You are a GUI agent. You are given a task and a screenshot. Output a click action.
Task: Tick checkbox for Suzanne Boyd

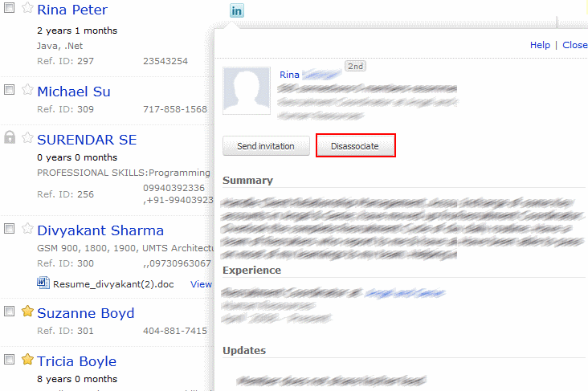[x=9, y=312]
